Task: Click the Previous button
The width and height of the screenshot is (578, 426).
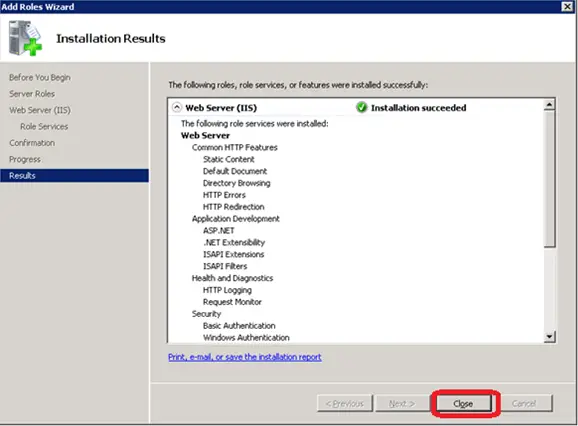Action: [x=345, y=404]
